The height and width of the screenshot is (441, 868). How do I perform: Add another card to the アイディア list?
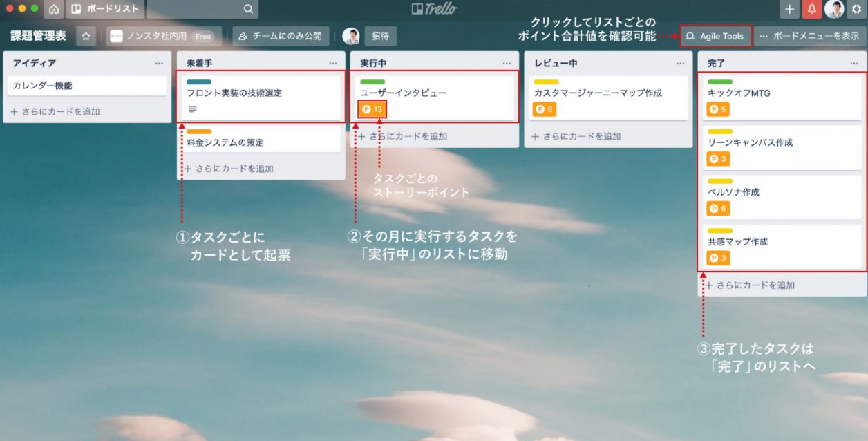click(55, 111)
